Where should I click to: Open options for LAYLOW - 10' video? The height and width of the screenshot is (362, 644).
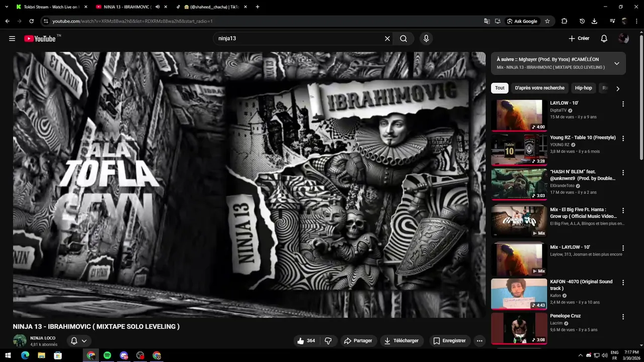point(623,104)
